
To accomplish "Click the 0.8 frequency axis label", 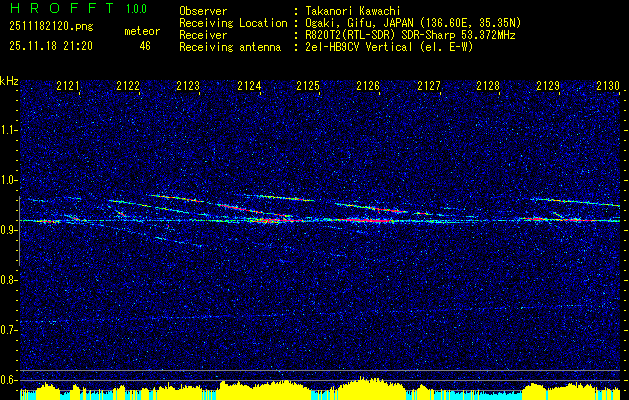I will pos(9,280).
